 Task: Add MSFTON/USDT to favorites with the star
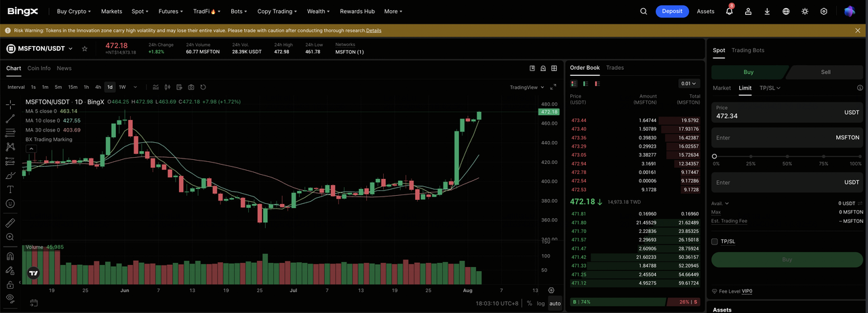85,49
